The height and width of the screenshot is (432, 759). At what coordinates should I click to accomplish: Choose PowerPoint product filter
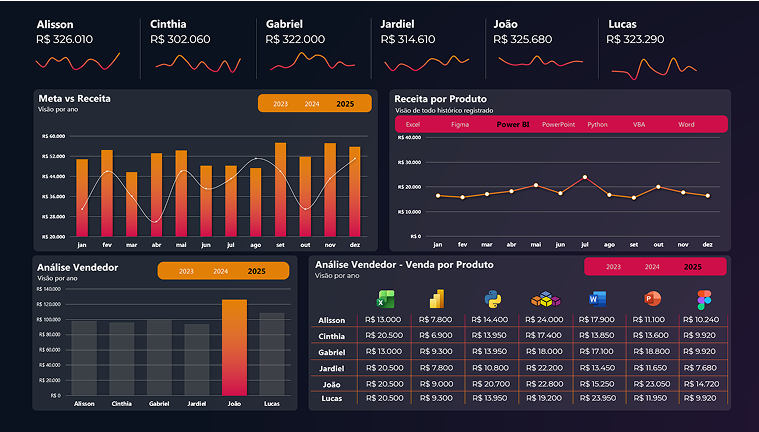(558, 124)
